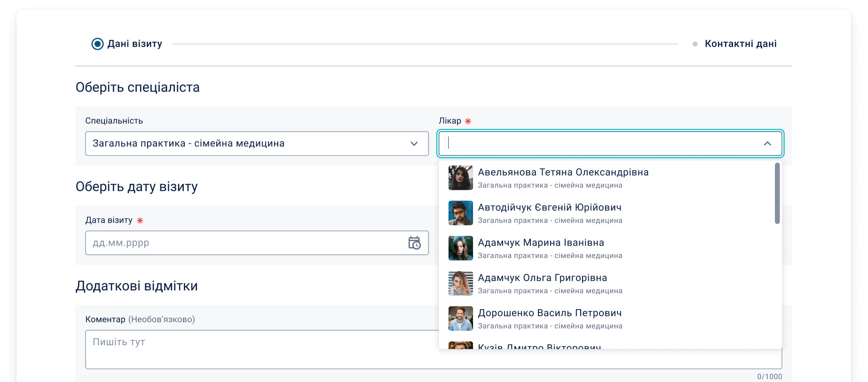
Task: Collapse the Лікар dropdown with the up chevron
Action: click(767, 144)
